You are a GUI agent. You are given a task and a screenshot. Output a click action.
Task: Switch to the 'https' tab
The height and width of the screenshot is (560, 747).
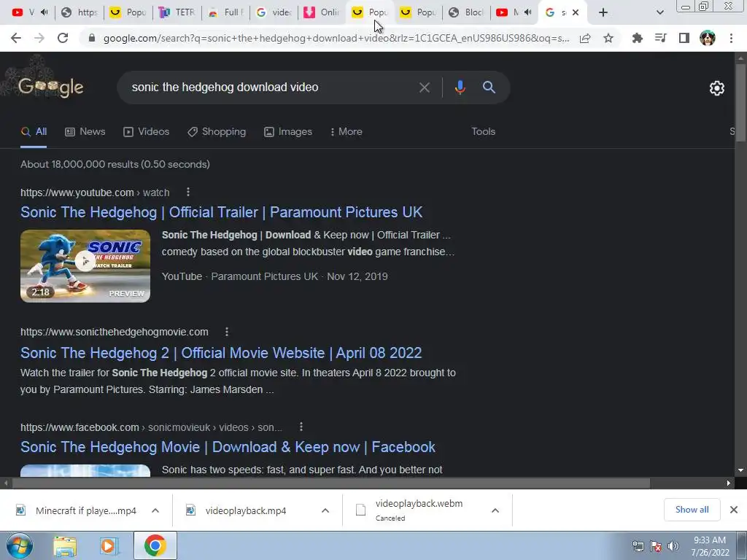pyautogui.click(x=80, y=12)
